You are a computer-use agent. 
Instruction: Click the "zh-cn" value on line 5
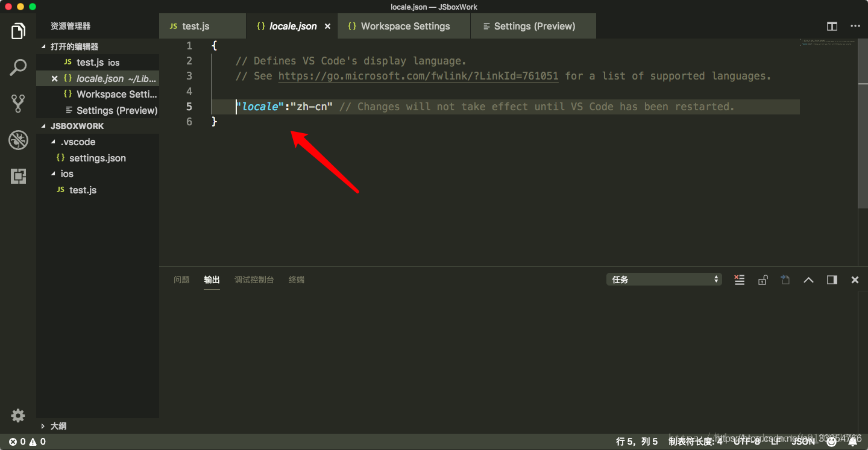coord(312,107)
